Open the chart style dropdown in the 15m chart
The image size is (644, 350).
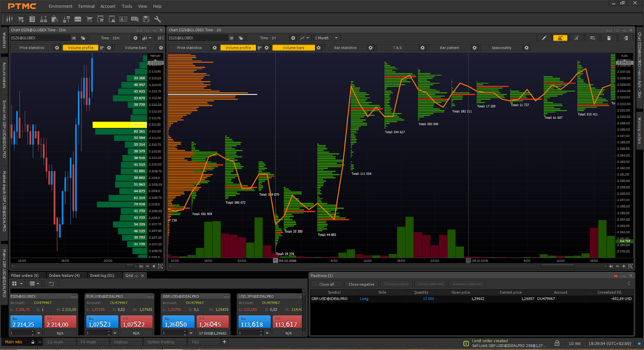pyautogui.click(x=147, y=38)
